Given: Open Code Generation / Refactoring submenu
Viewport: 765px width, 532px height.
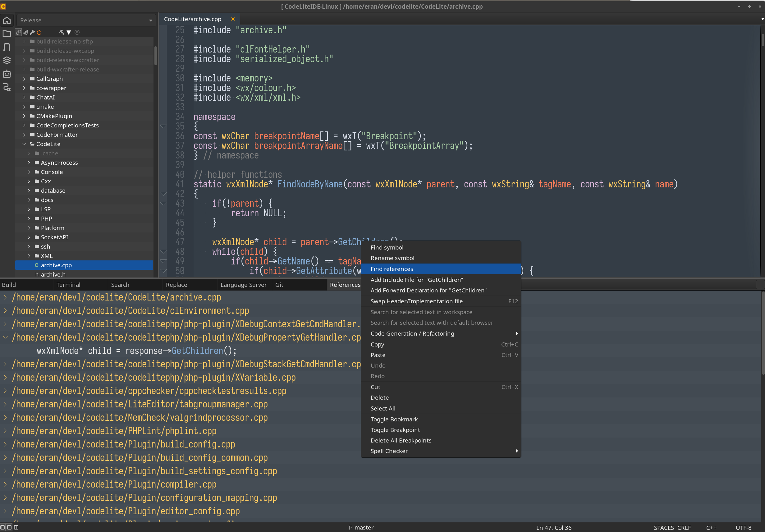Looking at the screenshot, I should coord(441,333).
